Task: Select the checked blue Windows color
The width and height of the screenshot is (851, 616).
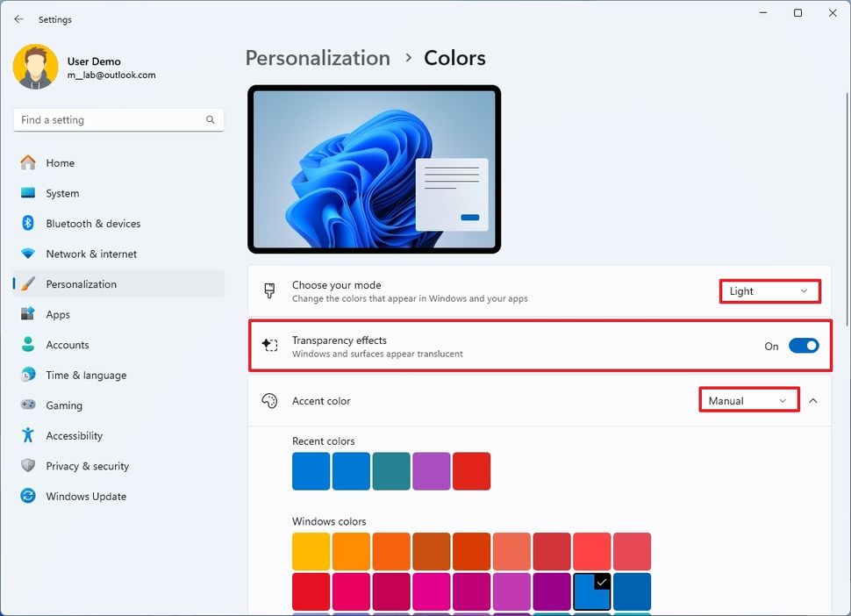Action: click(x=591, y=591)
